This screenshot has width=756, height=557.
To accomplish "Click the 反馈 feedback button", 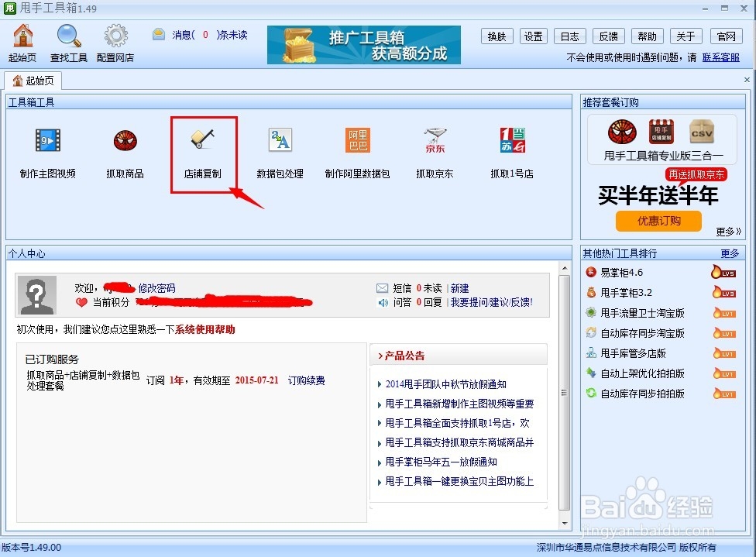I will (x=609, y=36).
